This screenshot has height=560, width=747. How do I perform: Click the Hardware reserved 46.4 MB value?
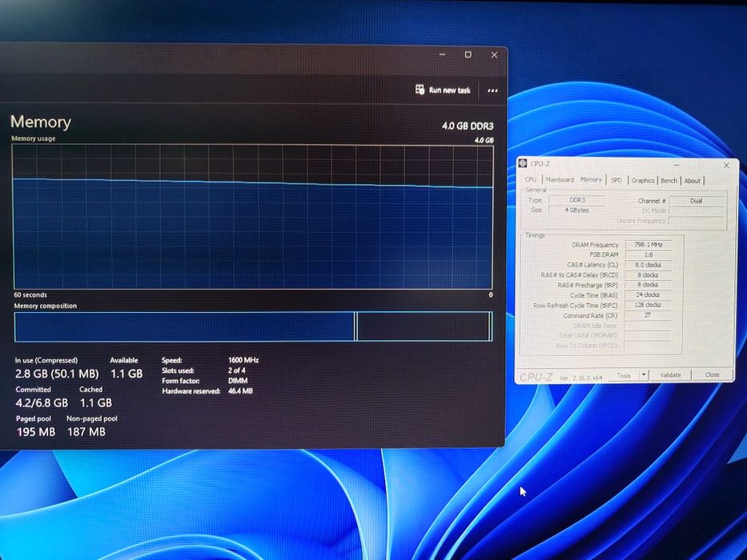(x=240, y=391)
